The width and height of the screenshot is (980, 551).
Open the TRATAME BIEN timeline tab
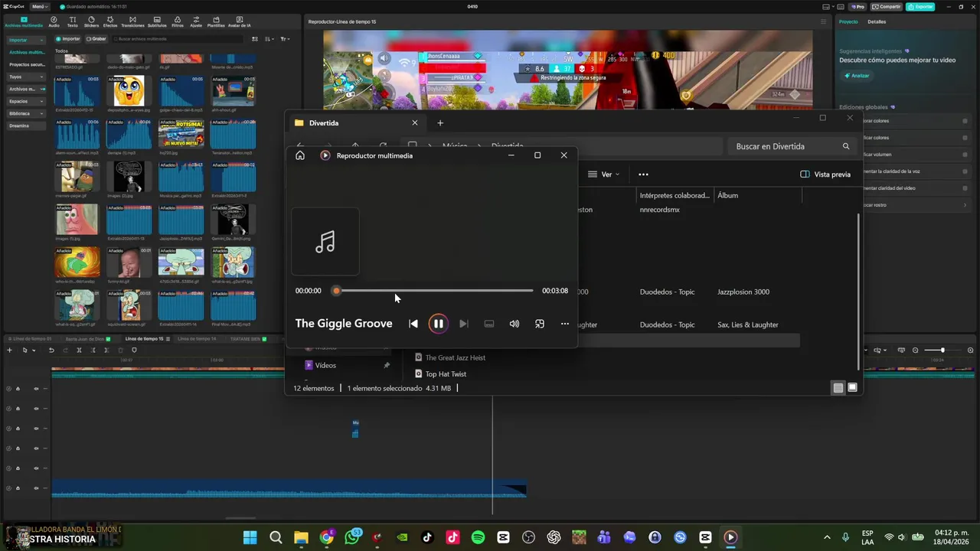248,338
